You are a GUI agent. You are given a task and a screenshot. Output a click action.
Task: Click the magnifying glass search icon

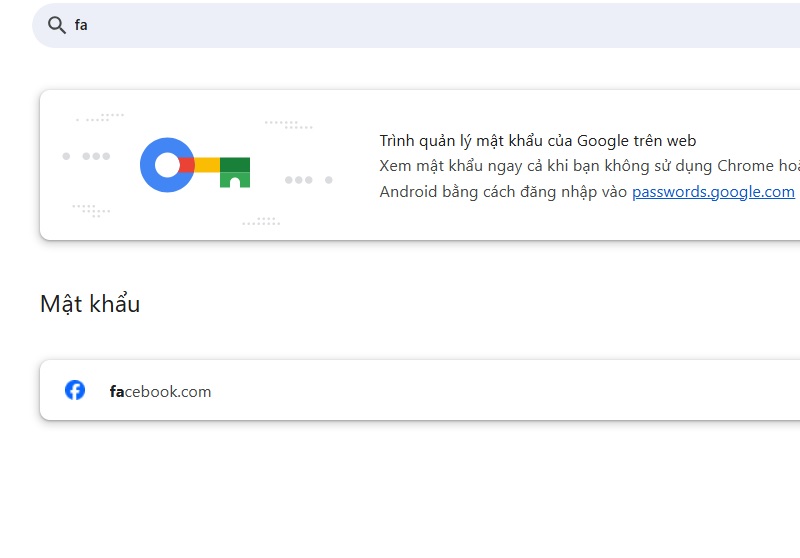pyautogui.click(x=56, y=25)
